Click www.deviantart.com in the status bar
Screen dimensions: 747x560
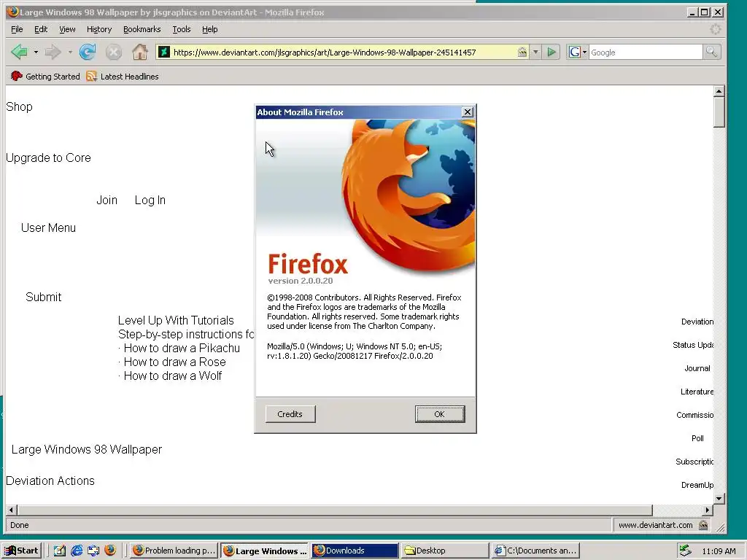pos(655,525)
